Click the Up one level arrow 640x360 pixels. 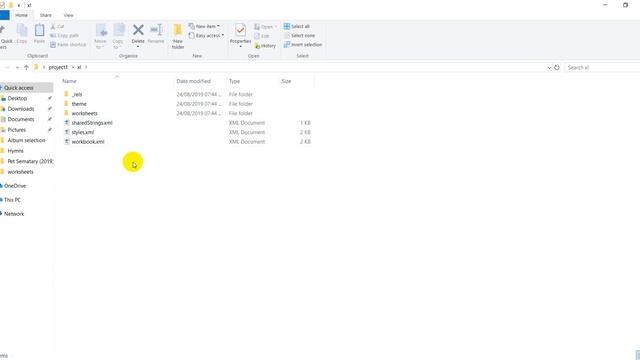coord(26,67)
